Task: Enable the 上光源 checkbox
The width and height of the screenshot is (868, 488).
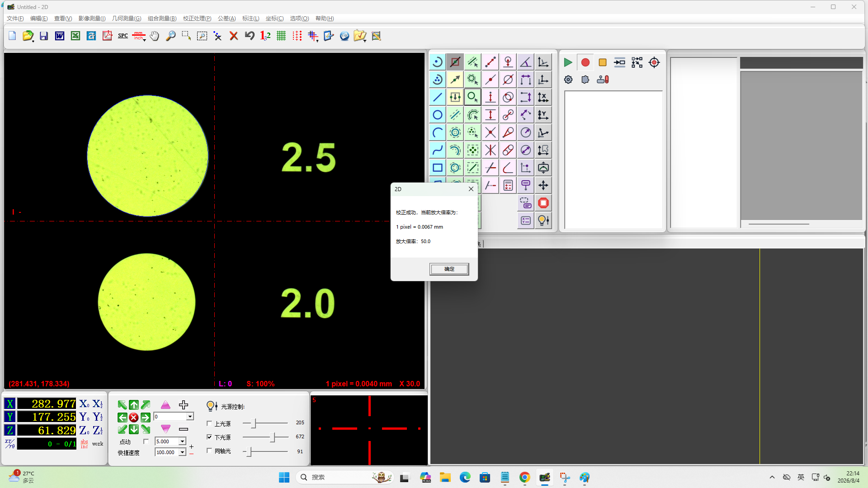Action: 209,423
